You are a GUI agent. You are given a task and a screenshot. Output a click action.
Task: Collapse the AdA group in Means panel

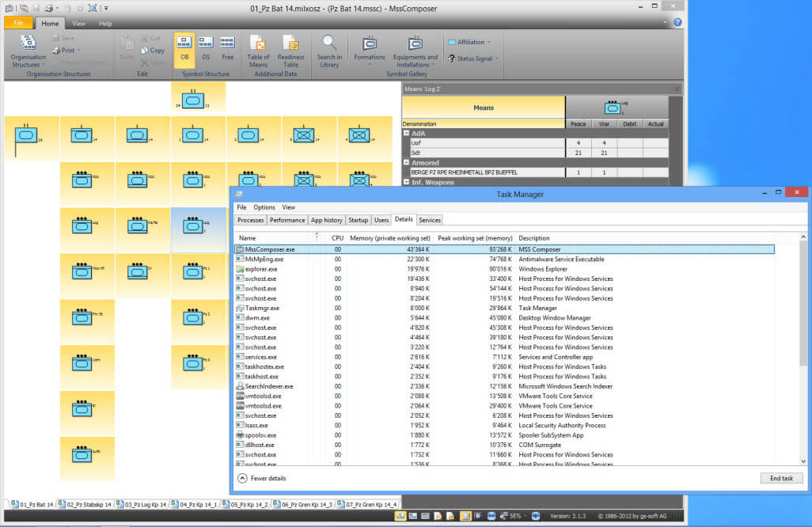407,133
